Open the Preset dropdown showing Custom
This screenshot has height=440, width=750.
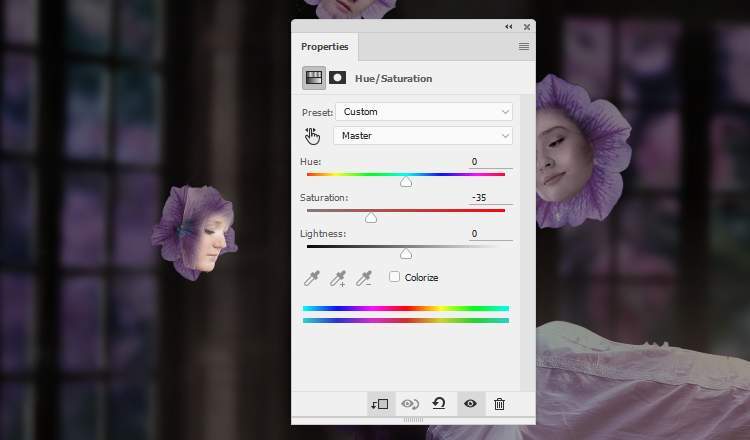pos(424,112)
